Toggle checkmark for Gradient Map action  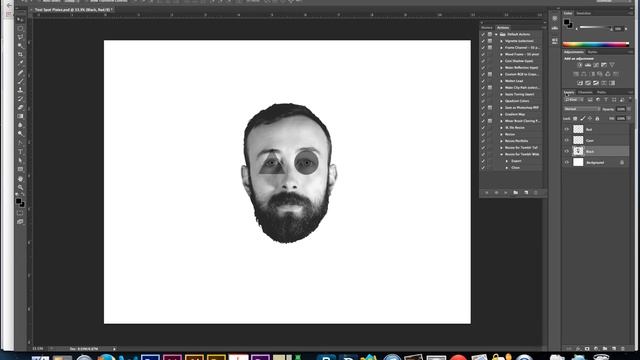(x=483, y=114)
